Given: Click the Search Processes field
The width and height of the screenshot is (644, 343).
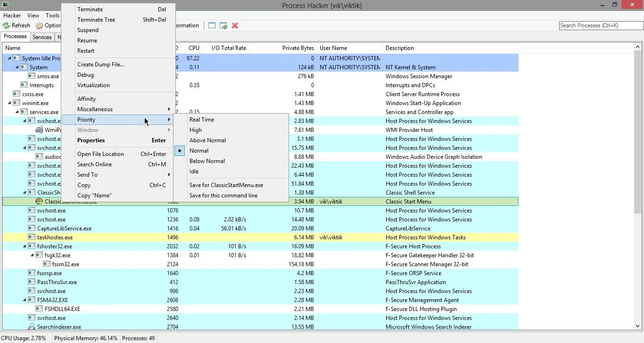Looking at the screenshot, I should point(600,25).
